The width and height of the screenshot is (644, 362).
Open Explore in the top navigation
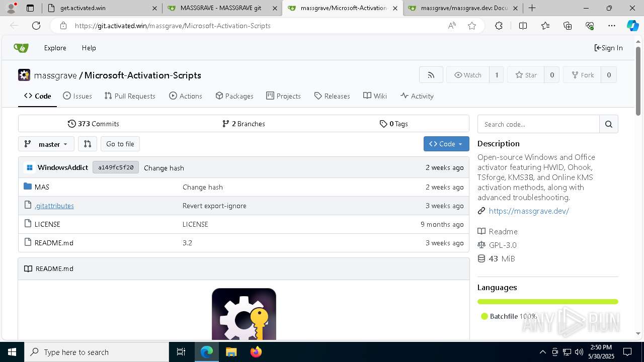pyautogui.click(x=55, y=48)
